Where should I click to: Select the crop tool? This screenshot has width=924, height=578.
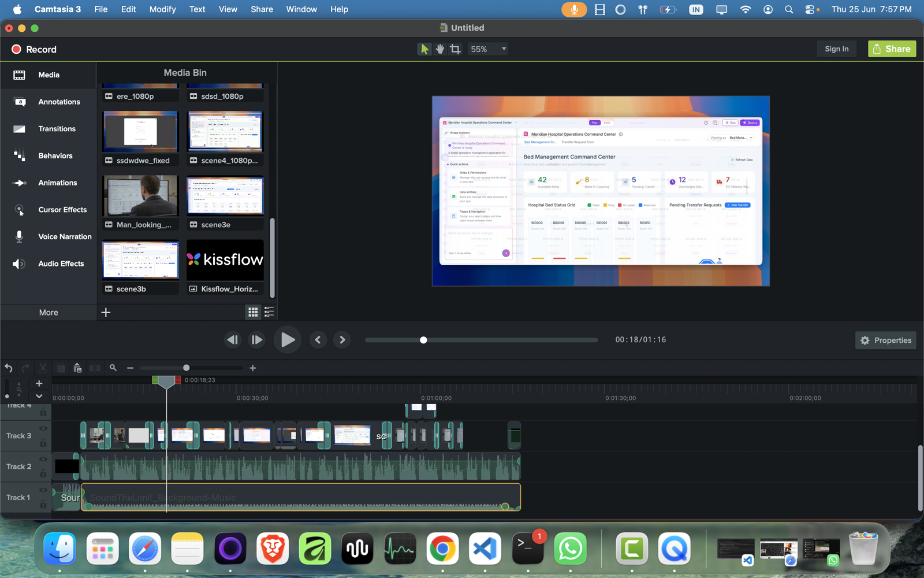pos(455,49)
